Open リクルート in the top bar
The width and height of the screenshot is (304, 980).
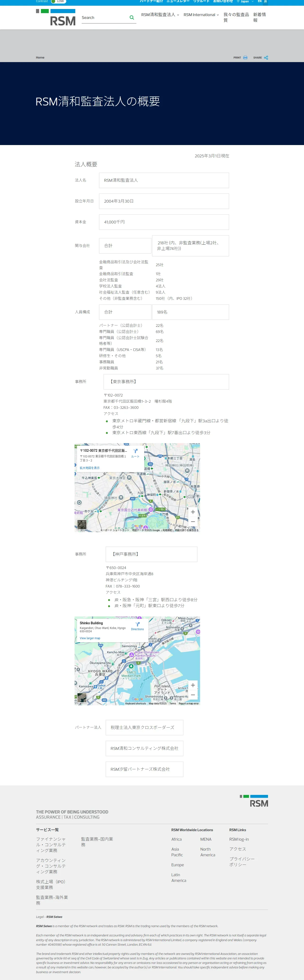[201, 1]
